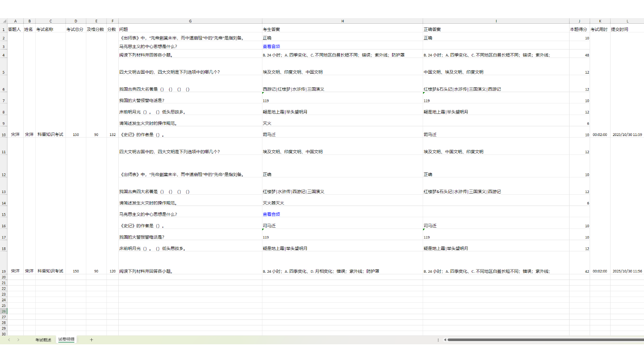644x362 pixels.
Task: Select column G header
Action: pos(190,21)
